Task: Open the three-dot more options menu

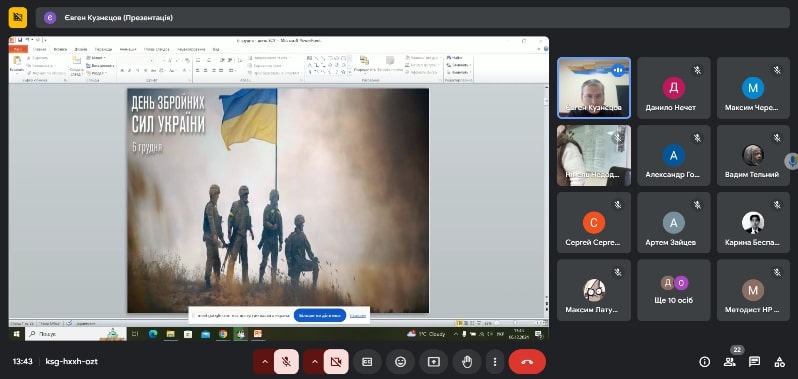Action: (495, 362)
